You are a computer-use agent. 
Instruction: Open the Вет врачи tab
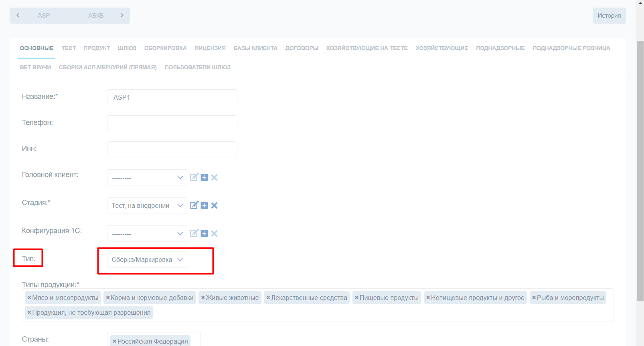35,67
